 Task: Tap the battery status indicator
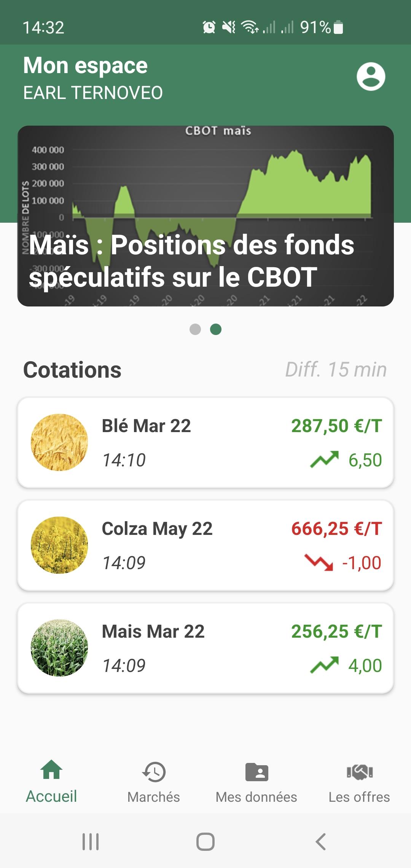[338, 27]
